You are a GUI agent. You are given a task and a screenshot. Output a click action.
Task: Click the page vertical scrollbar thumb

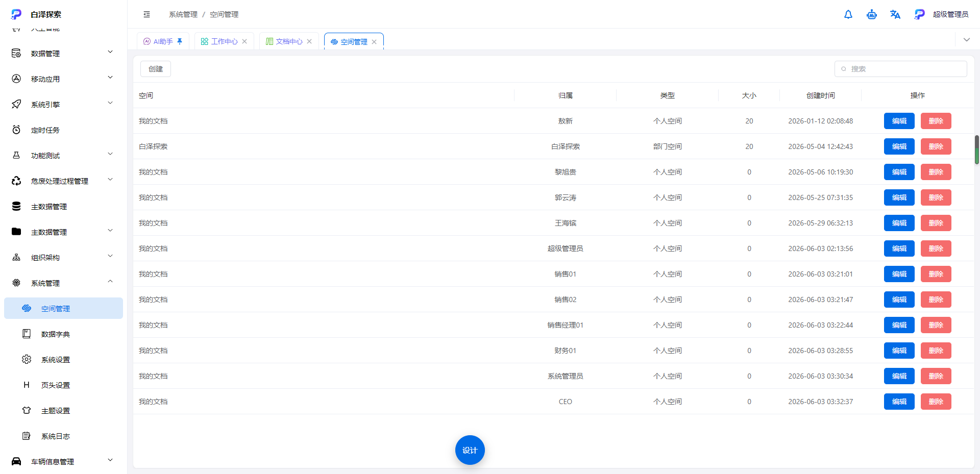tap(977, 150)
